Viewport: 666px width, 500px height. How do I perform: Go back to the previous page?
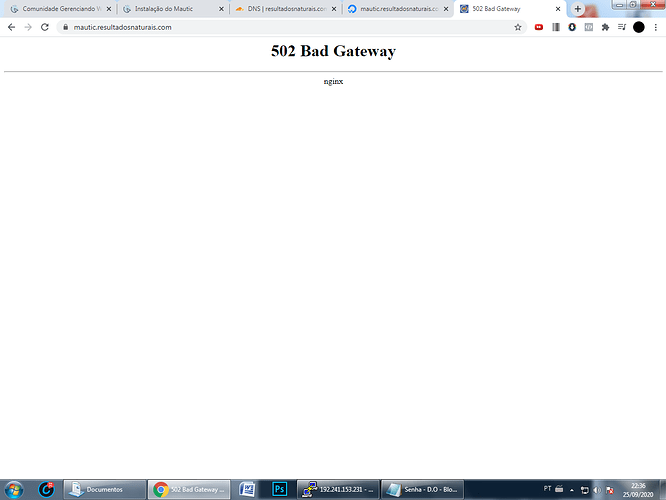pos(11,27)
